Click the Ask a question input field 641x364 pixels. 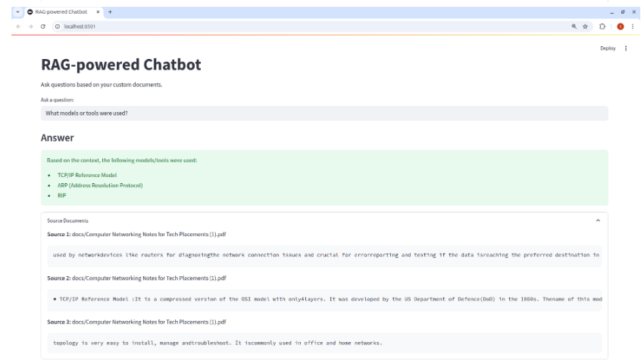coord(324,113)
